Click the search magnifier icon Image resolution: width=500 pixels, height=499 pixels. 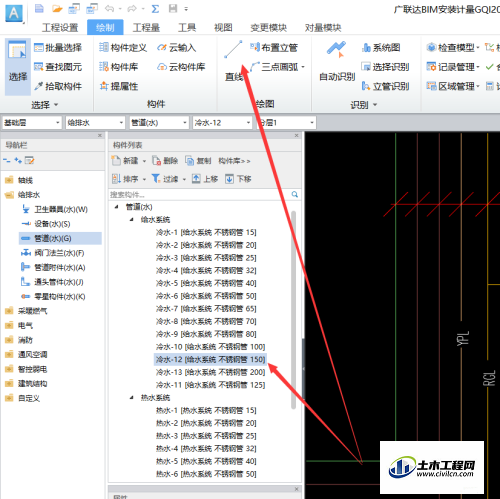coord(295,194)
